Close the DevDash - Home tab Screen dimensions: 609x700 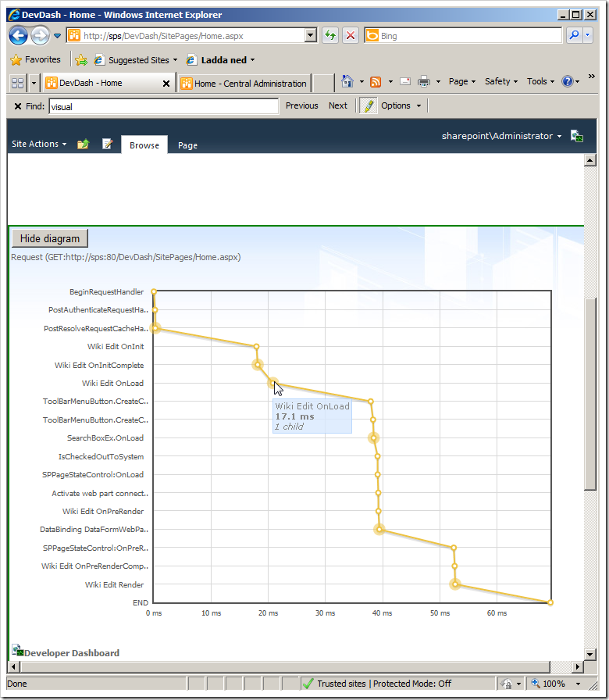point(166,84)
